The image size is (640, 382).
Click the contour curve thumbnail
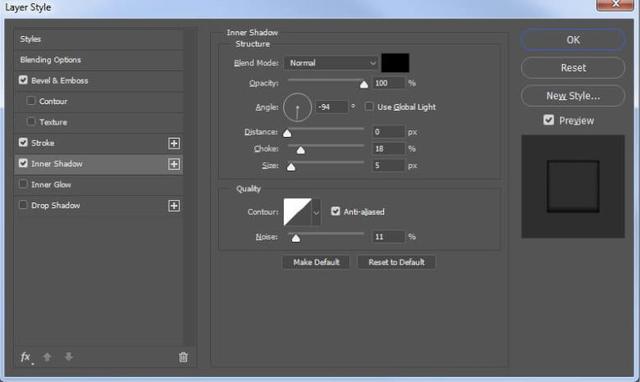pos(298,212)
